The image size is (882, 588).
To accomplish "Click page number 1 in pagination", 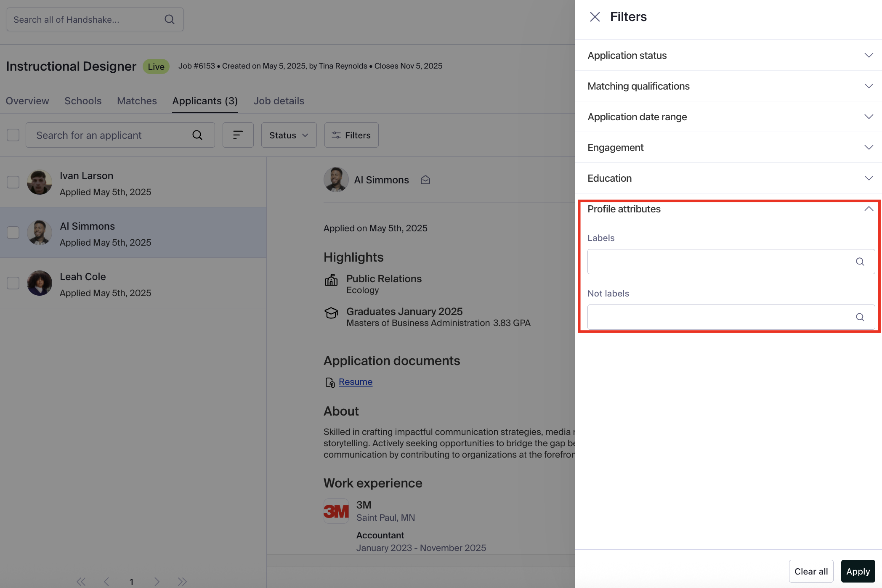I will 131,582.
